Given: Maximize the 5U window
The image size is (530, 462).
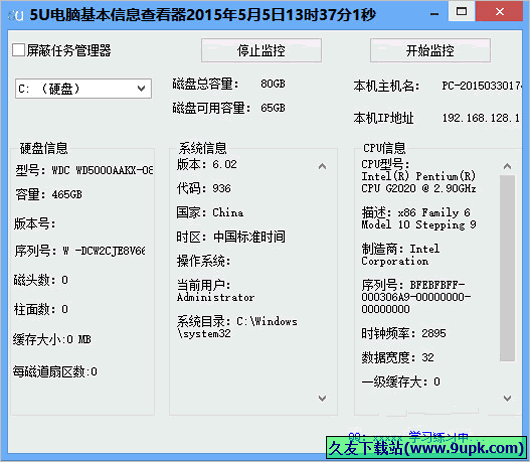Looking at the screenshot, I should pos(461,11).
